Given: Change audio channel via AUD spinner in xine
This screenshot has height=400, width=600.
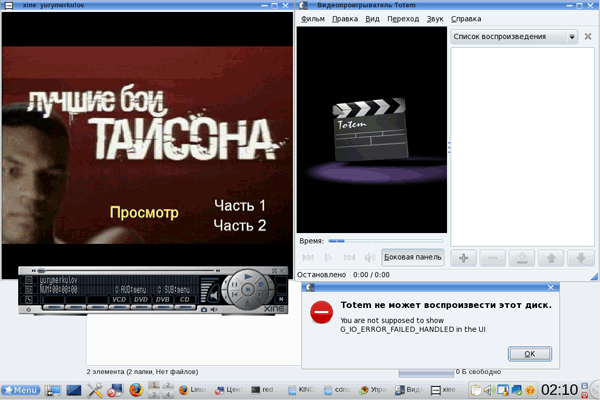Looking at the screenshot, I should point(117,290).
